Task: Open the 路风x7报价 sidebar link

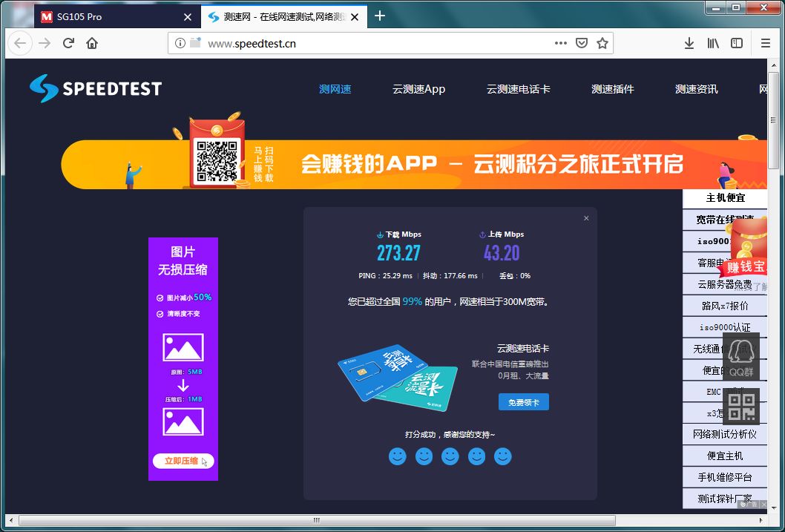Action: (x=725, y=306)
